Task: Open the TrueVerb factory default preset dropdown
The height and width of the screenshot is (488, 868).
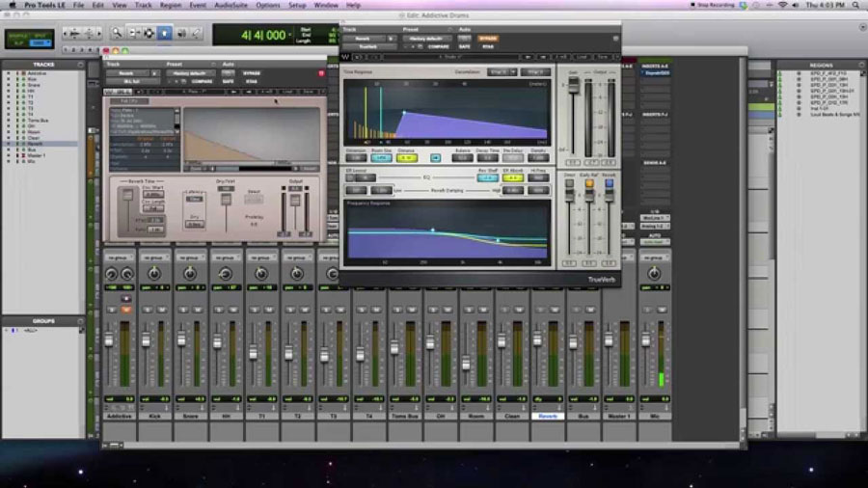Action: [x=427, y=39]
